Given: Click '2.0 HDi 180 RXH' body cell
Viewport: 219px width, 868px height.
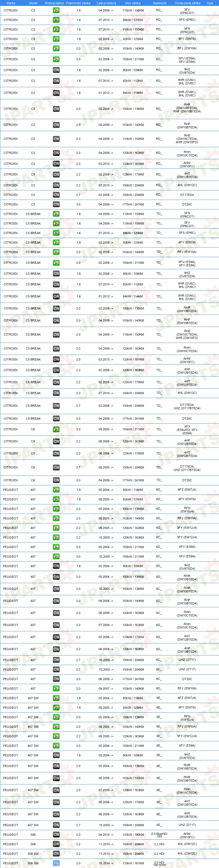Looking at the screenshot, I should 159,863.
